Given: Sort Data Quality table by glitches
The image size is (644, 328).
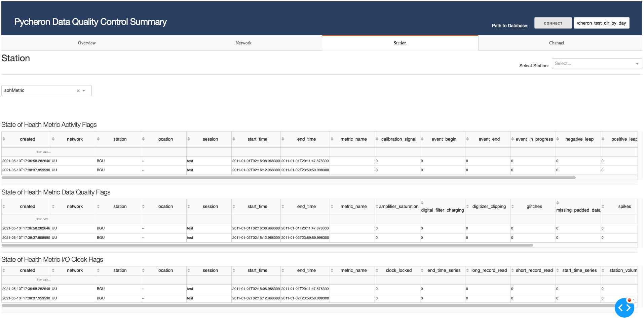Looking at the screenshot, I should [513, 206].
